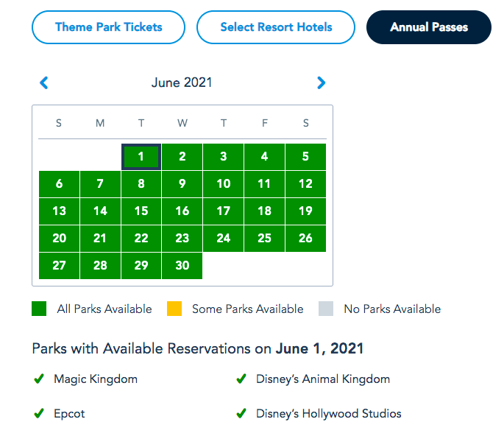
Task: Click the June 2021 month heading
Action: [182, 82]
